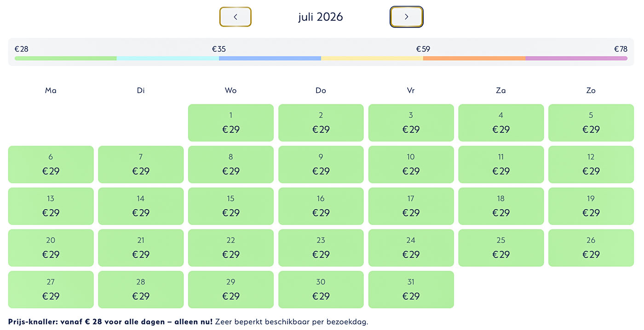Viewport: 644px width, 330px height.
Task: Select July 26 date cell
Action: [591, 248]
